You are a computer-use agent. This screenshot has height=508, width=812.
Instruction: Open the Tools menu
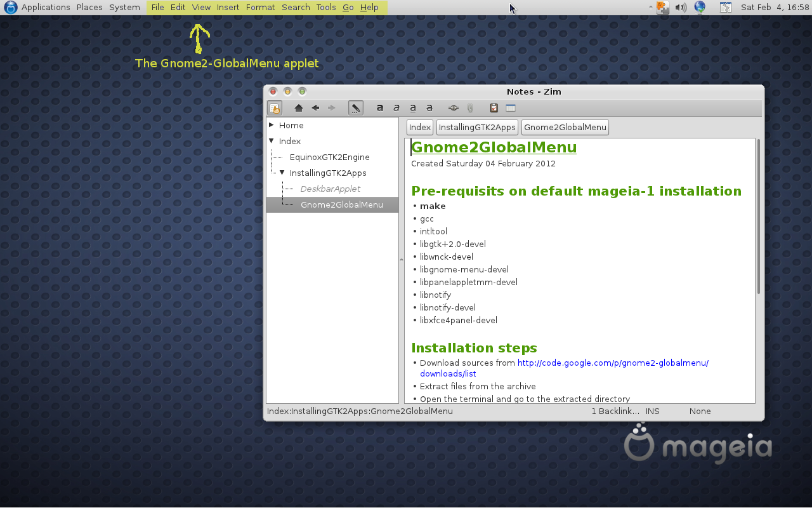click(326, 8)
